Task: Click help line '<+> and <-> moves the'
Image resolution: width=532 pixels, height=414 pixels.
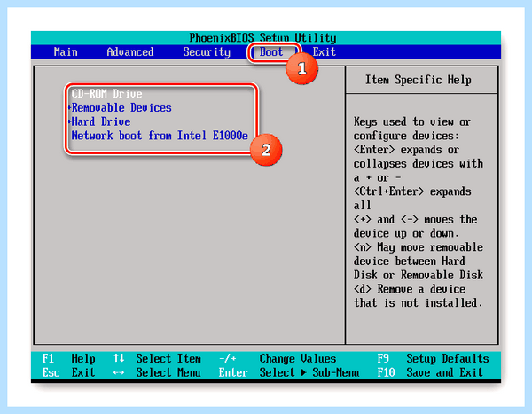Action: [415, 219]
